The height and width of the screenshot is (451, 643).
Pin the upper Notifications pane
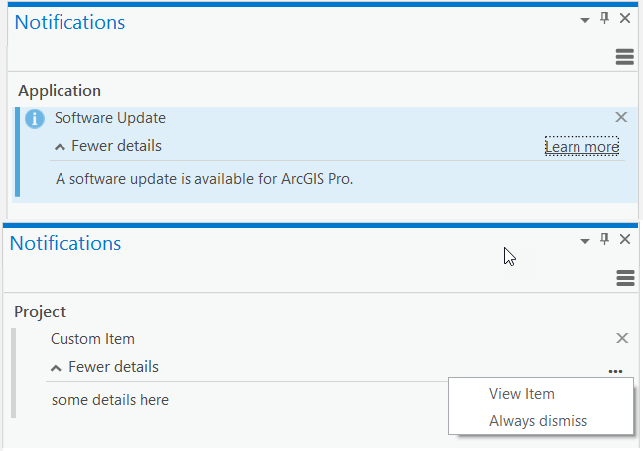coord(604,18)
